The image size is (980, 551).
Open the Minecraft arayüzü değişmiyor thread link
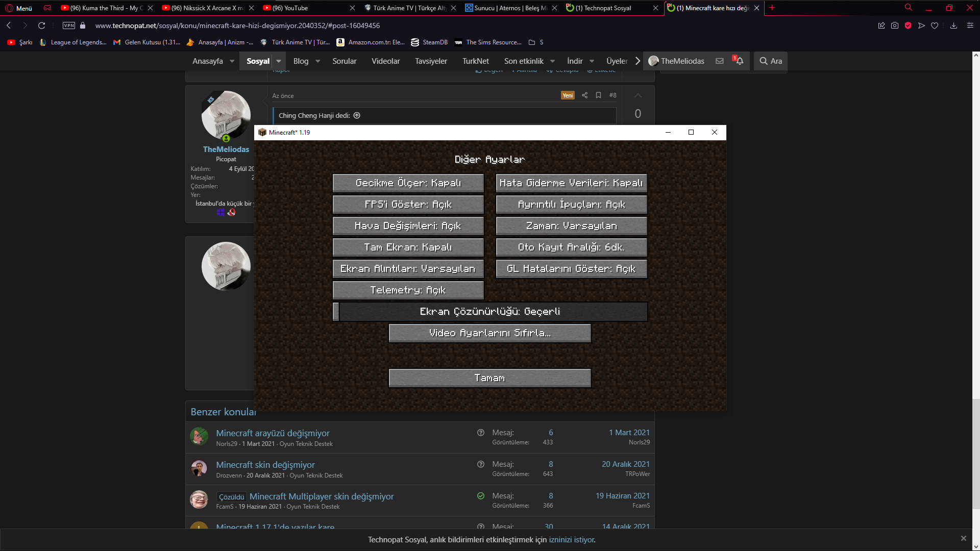pyautogui.click(x=273, y=433)
